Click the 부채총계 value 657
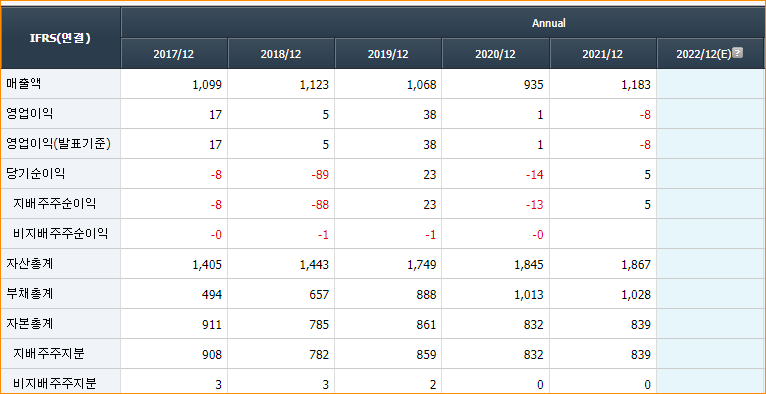 319,295
